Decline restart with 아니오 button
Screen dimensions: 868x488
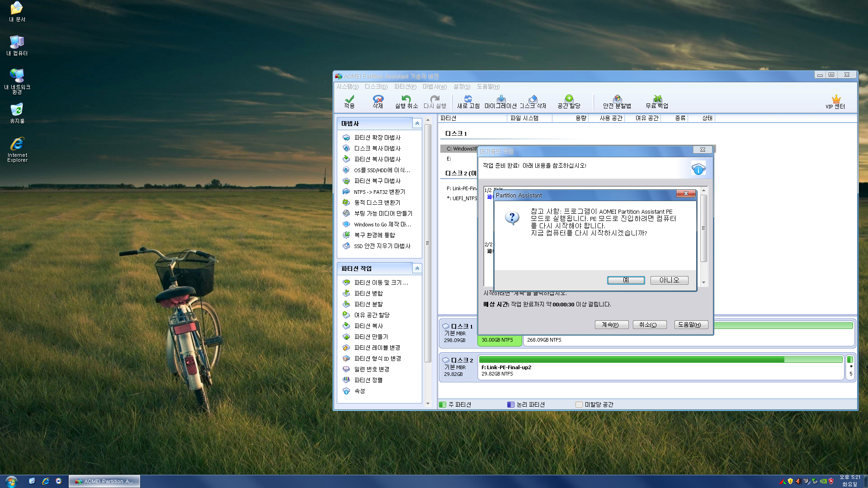point(669,280)
